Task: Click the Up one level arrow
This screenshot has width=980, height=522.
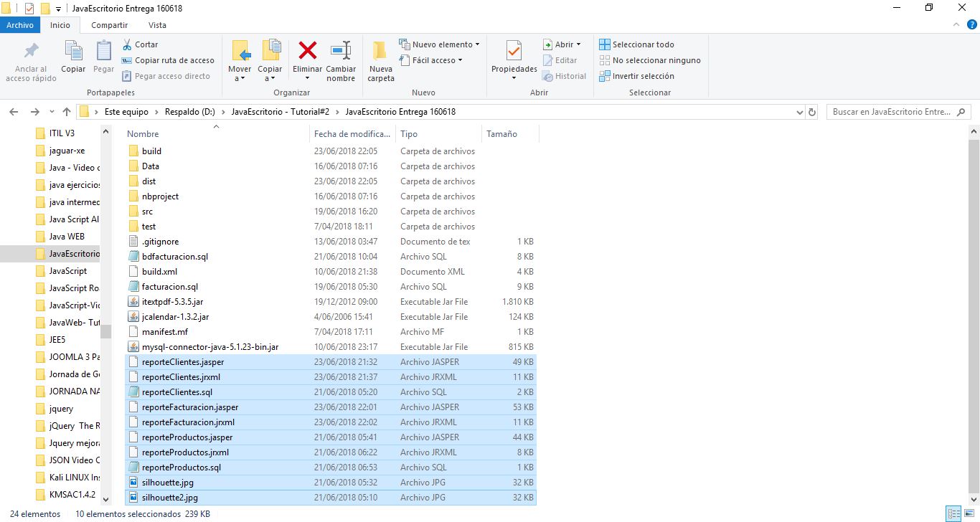Action: pyautogui.click(x=67, y=112)
